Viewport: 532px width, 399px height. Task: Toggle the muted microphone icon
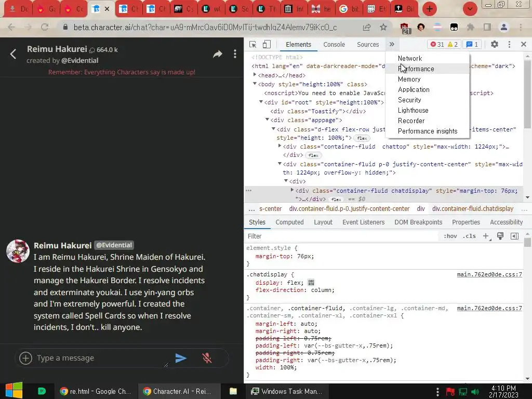(x=207, y=358)
